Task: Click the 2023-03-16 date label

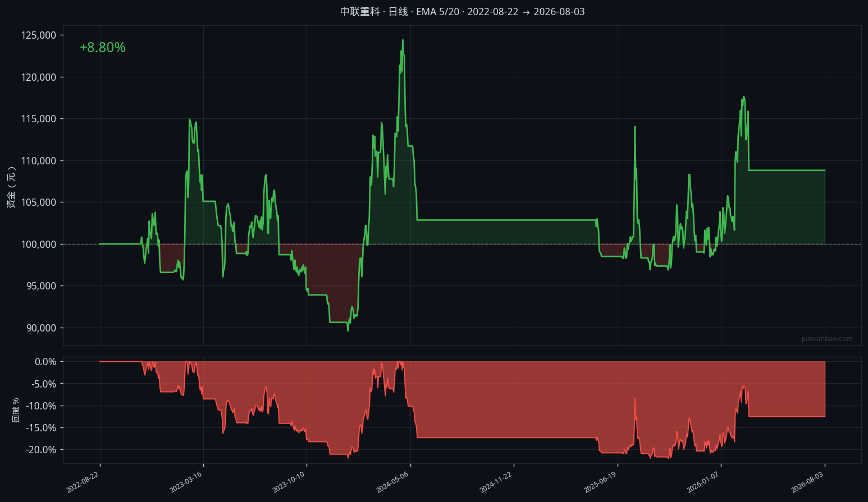Action: click(186, 482)
